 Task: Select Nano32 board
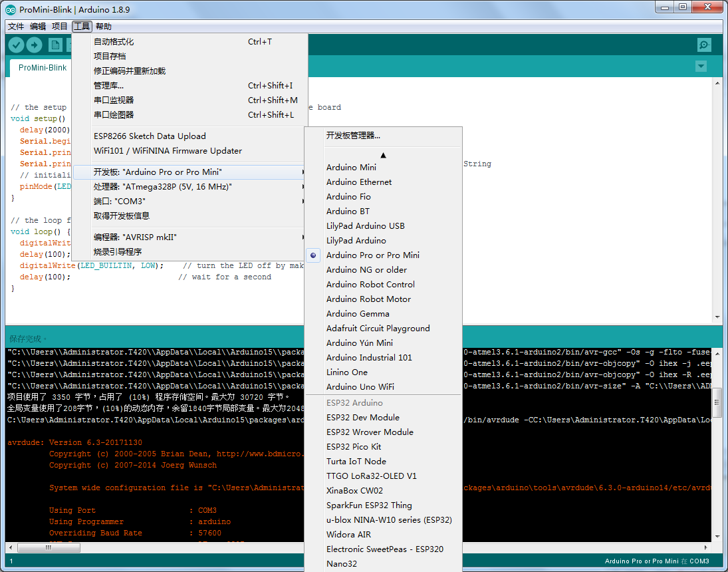tap(384, 564)
